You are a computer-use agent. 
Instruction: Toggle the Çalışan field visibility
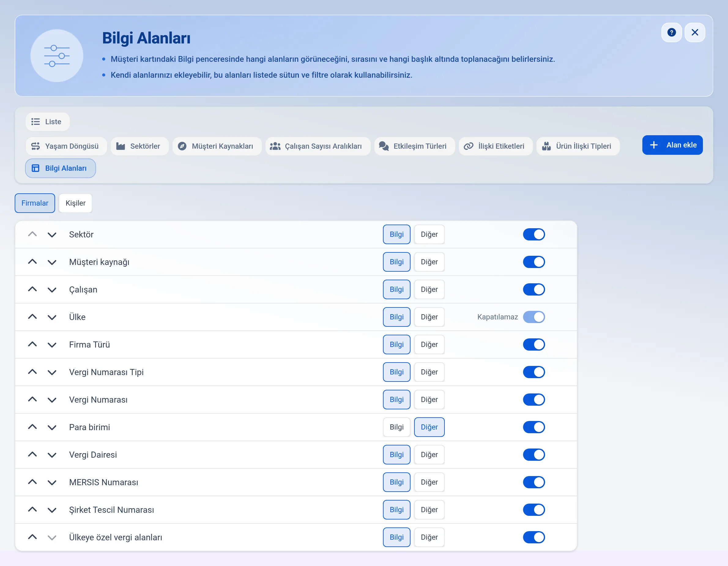(x=534, y=289)
